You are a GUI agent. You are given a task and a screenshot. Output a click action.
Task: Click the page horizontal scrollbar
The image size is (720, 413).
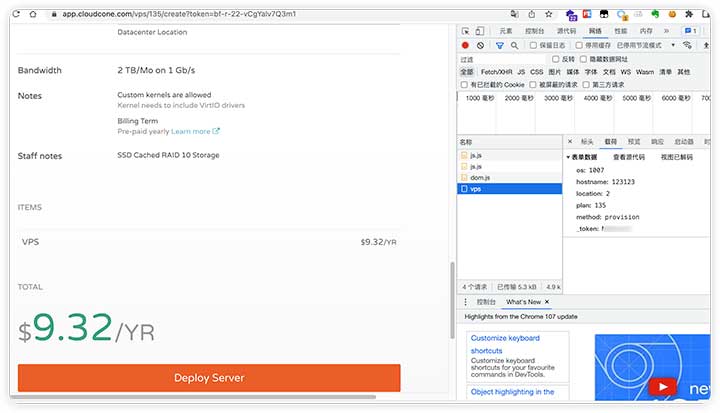point(193,396)
